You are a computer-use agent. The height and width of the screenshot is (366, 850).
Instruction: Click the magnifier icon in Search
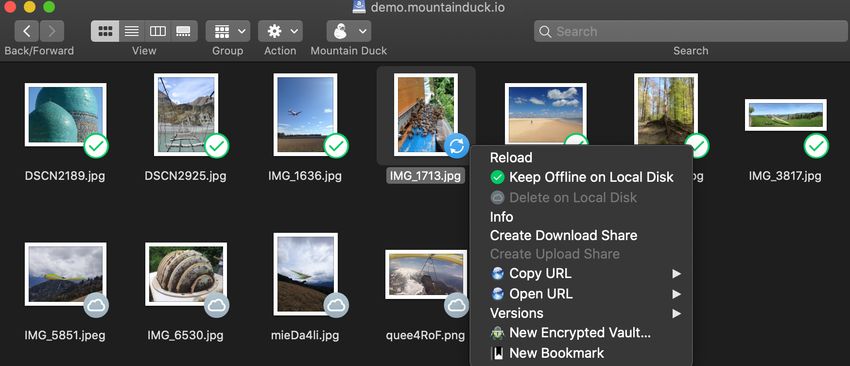click(x=545, y=31)
